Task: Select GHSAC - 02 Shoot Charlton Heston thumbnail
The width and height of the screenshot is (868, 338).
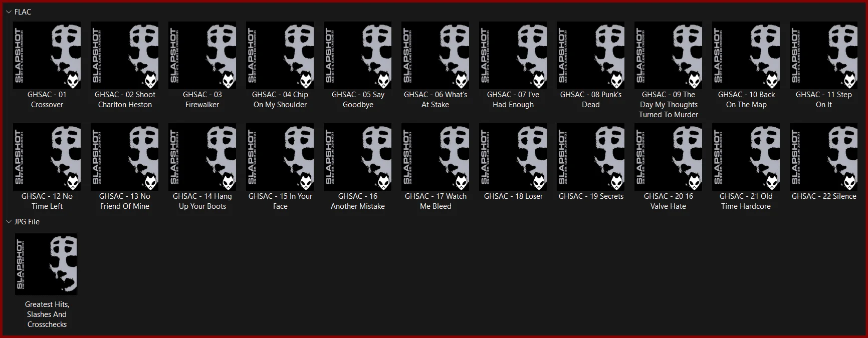Action: click(125, 55)
